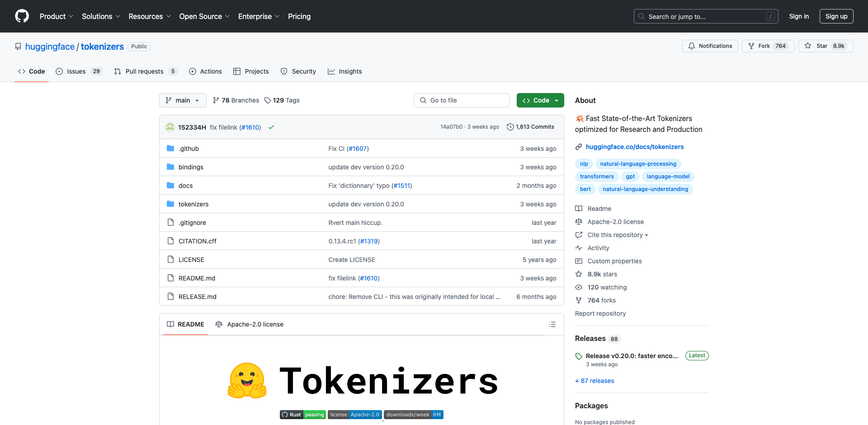The image size is (868, 425).
Task: Click the Sign up button
Action: [836, 16]
